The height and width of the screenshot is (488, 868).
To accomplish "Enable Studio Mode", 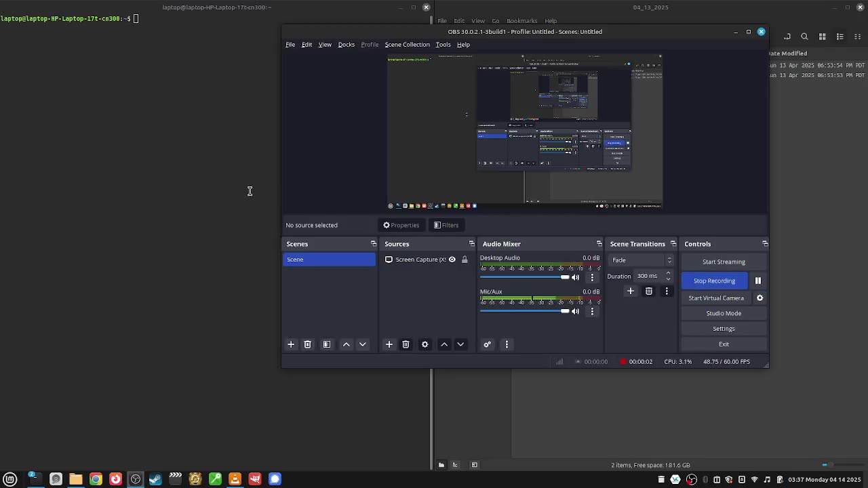I will (724, 313).
